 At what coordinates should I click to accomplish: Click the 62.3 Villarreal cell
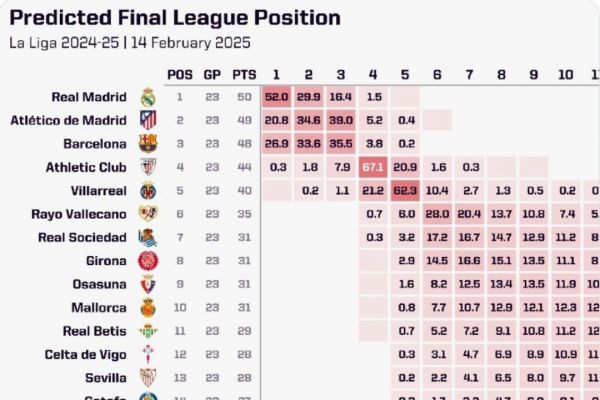(x=405, y=191)
